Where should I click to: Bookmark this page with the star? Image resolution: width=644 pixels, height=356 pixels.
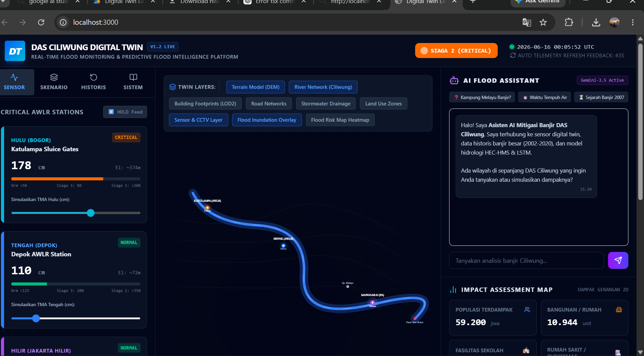(543, 22)
